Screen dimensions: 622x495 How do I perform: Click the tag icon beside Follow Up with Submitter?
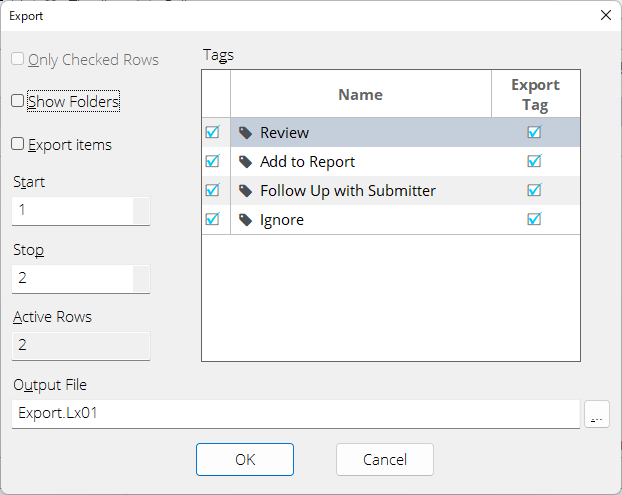(x=246, y=191)
